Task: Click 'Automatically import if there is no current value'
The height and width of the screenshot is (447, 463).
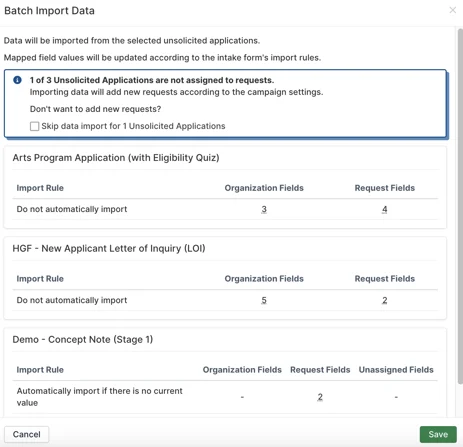Action: (x=100, y=397)
